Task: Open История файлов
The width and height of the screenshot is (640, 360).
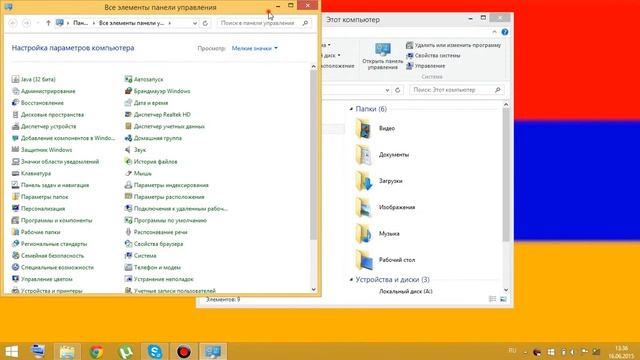Action: (151, 162)
